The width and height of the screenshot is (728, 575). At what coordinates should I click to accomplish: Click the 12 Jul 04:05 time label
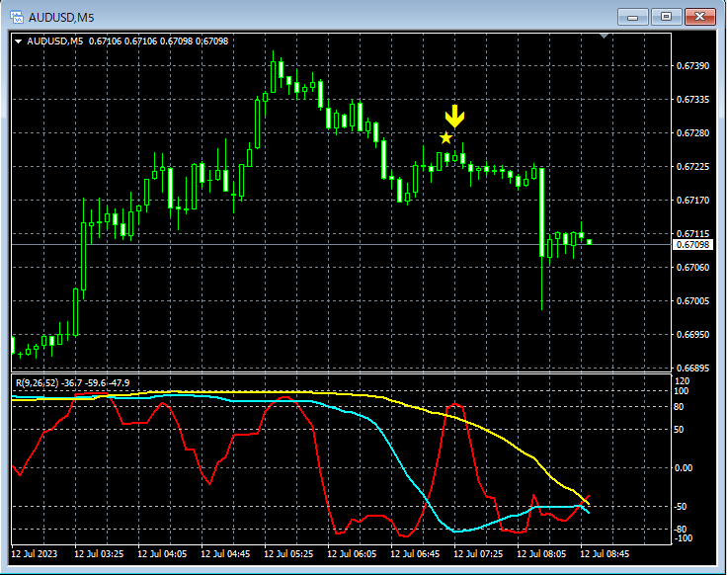pyautogui.click(x=162, y=554)
